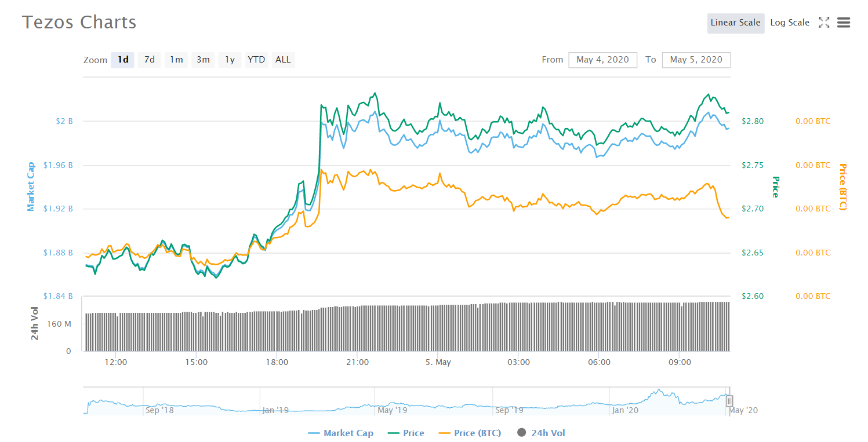This screenshot has height=442, width=868.
Task: Click the $2.60 price axis label
Action: [753, 296]
